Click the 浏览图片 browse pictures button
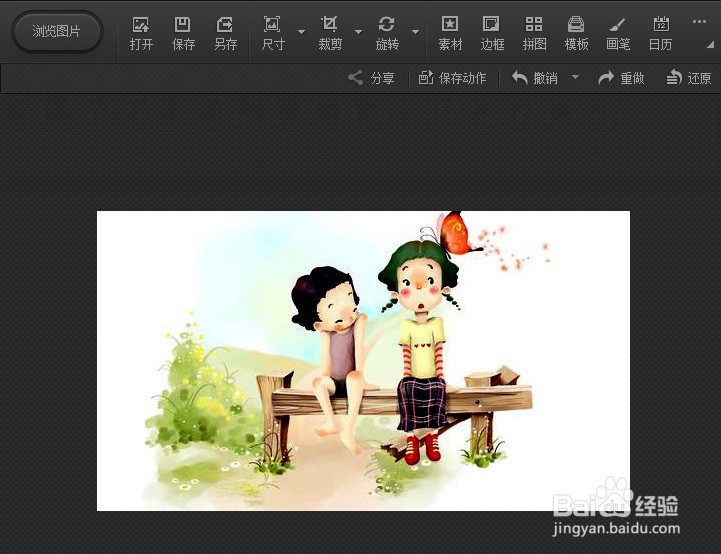721x554 pixels. click(57, 32)
